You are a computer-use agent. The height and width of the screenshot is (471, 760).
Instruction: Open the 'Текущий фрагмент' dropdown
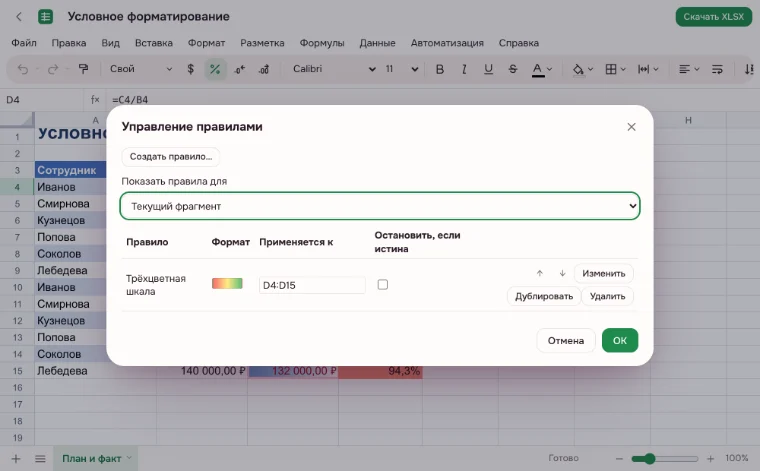380,206
